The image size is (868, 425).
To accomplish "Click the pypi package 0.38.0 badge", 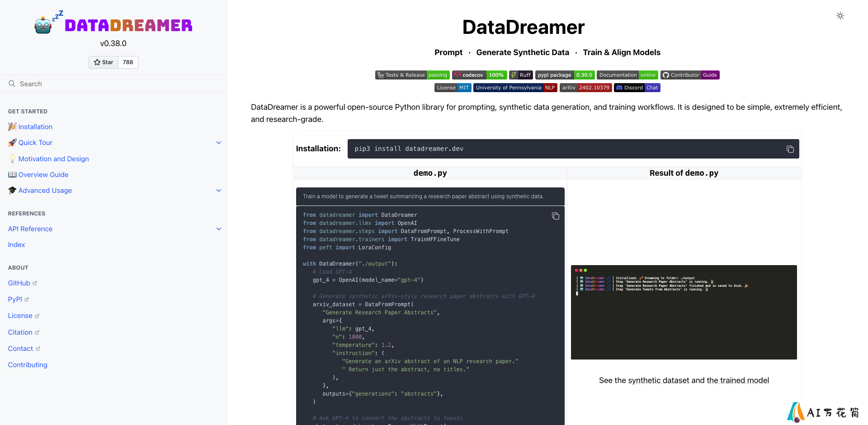I will point(565,75).
